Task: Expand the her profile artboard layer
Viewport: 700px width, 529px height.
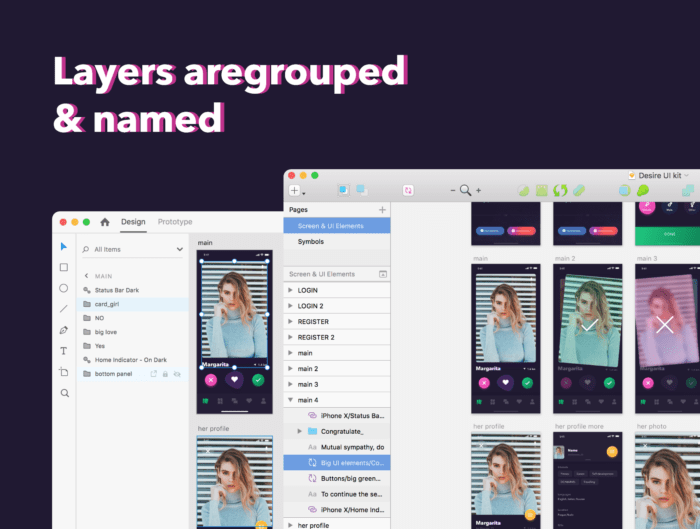Action: pos(290,525)
